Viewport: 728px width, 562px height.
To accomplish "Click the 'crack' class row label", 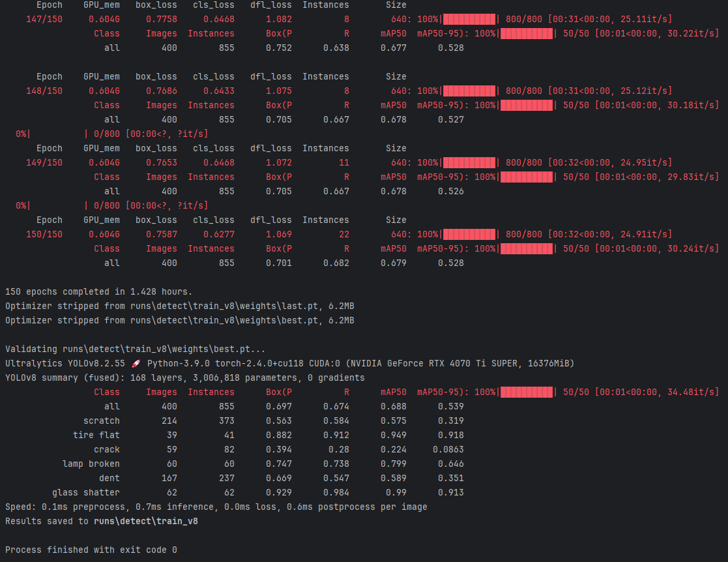I will click(x=107, y=450).
